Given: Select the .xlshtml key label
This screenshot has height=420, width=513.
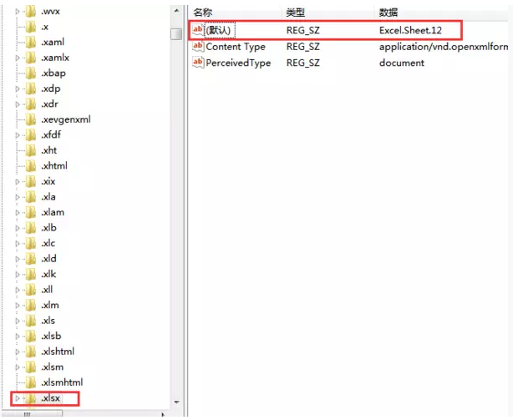Looking at the screenshot, I should [x=58, y=352].
